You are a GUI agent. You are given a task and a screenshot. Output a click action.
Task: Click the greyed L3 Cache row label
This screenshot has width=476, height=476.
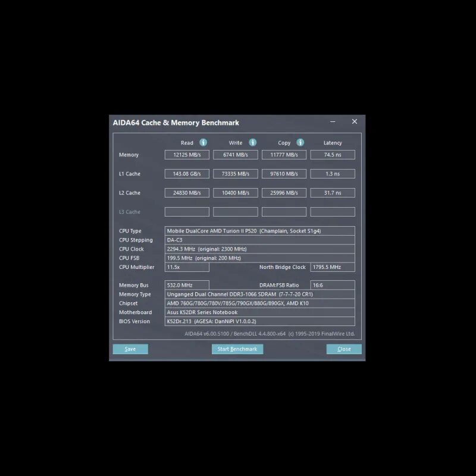[x=130, y=212]
